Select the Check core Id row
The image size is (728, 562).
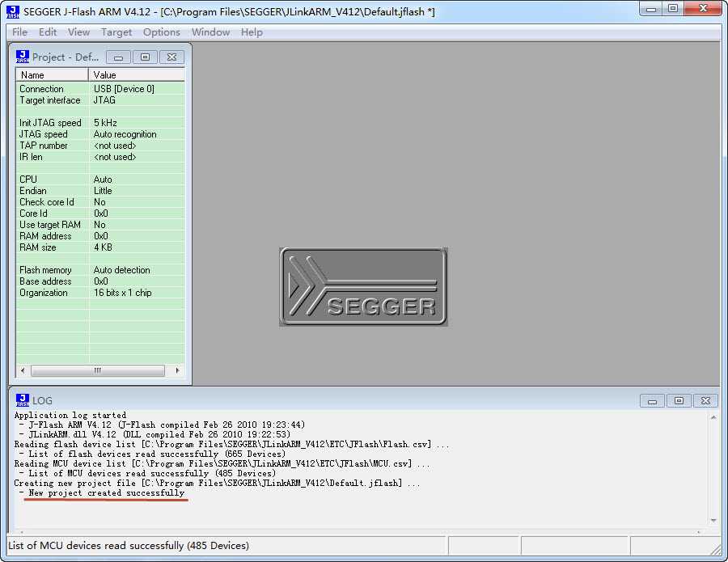coord(100,202)
